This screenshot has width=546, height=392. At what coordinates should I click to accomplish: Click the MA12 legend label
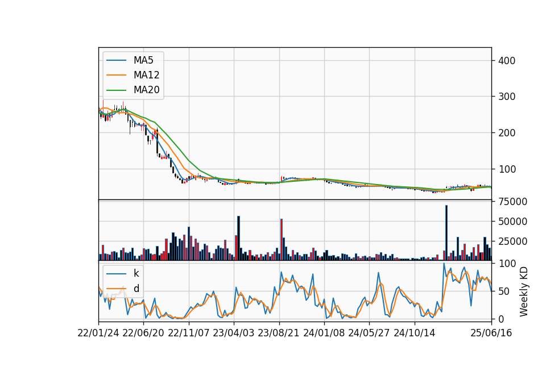[x=146, y=75]
